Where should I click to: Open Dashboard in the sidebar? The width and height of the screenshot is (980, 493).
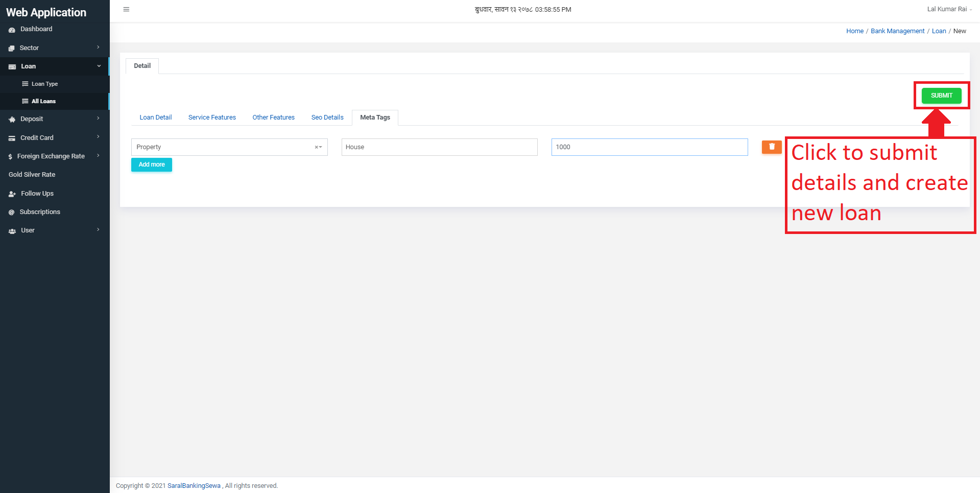click(55, 29)
